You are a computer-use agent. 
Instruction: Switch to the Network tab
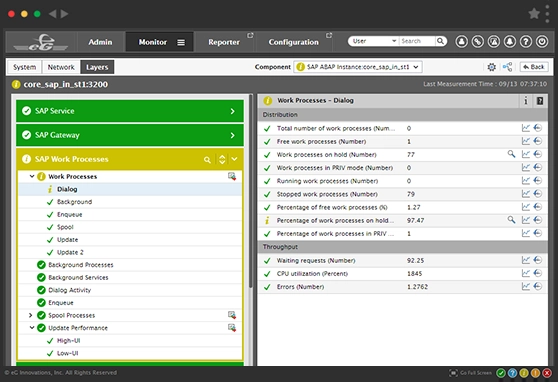[x=61, y=67]
